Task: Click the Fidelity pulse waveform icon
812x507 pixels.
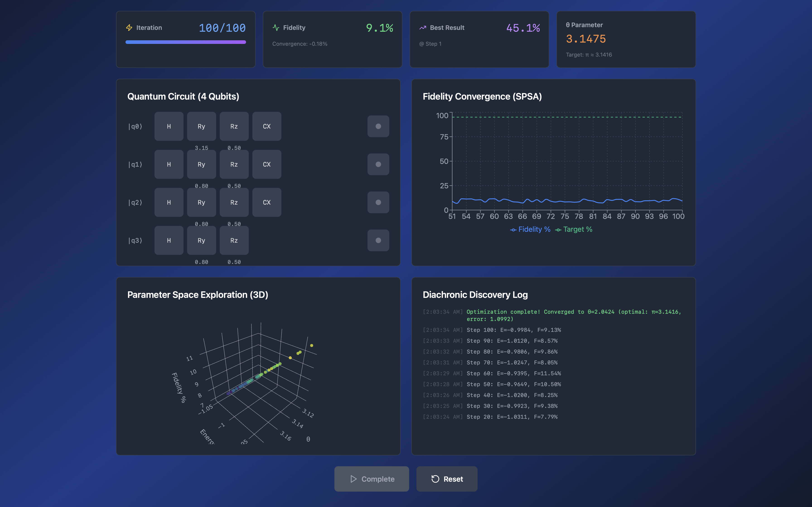Action: click(276, 27)
